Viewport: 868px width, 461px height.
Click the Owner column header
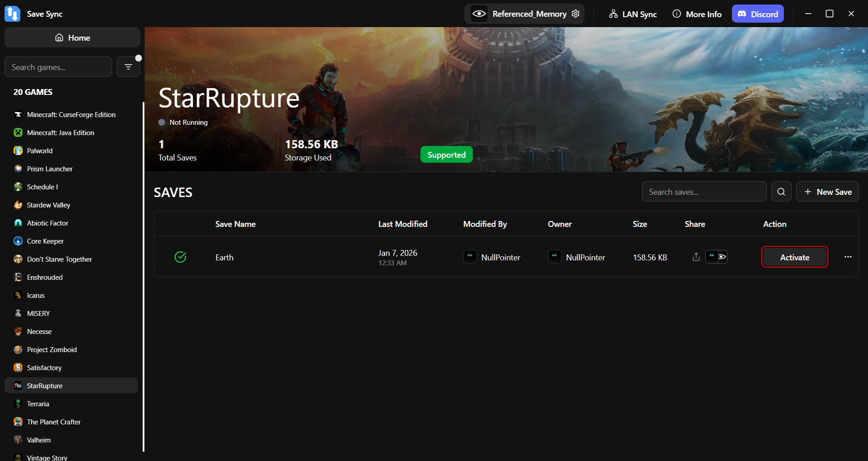(560, 224)
